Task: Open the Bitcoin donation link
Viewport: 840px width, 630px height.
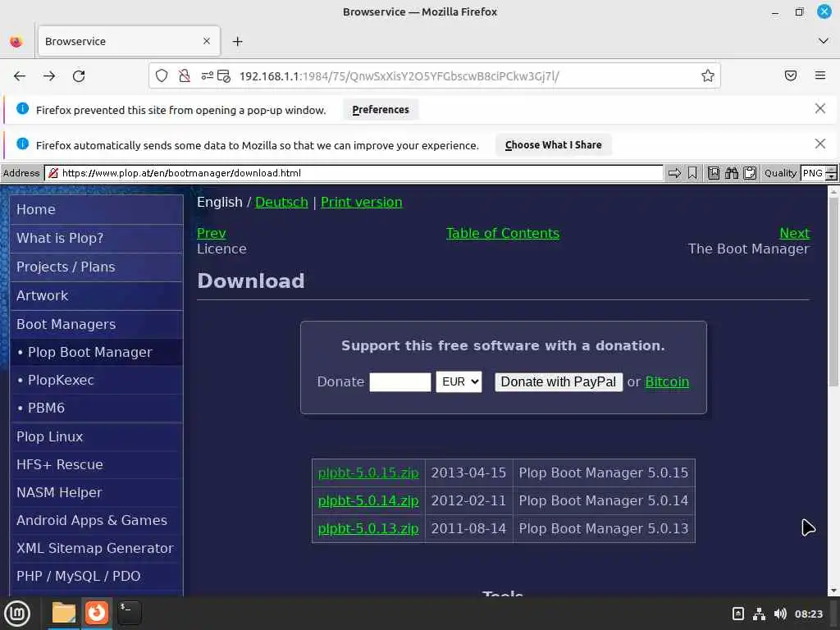Action: 667,382
